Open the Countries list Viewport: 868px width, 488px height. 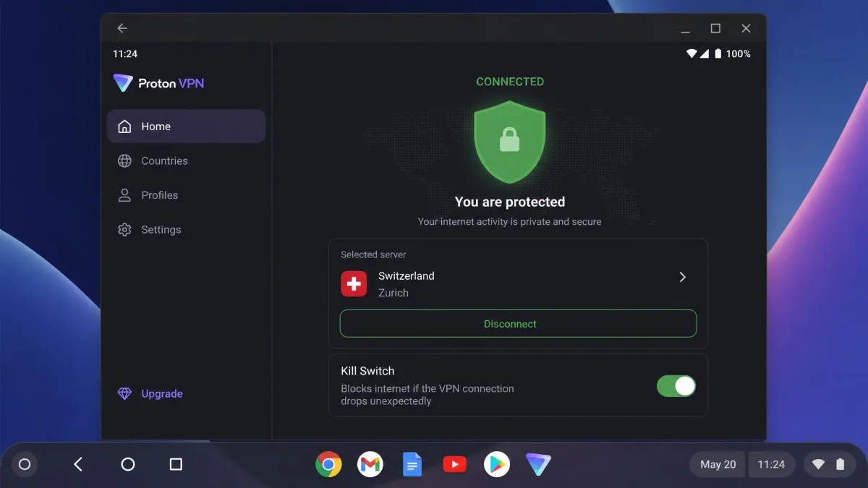pos(186,160)
